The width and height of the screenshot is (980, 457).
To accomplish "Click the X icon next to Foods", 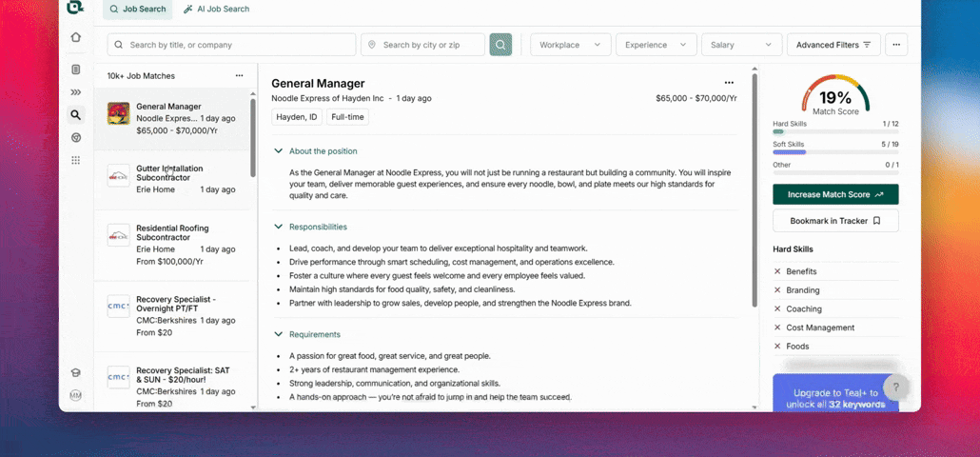I will pyautogui.click(x=777, y=347).
